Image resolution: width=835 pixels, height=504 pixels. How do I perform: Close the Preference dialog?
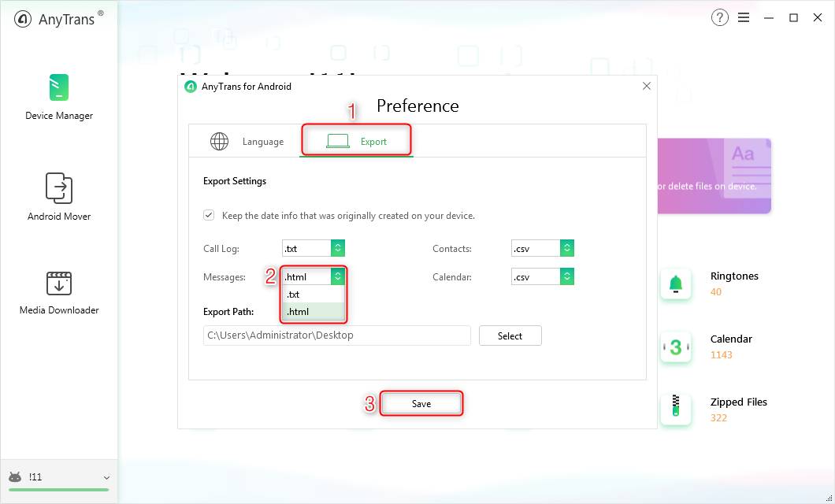coord(647,86)
